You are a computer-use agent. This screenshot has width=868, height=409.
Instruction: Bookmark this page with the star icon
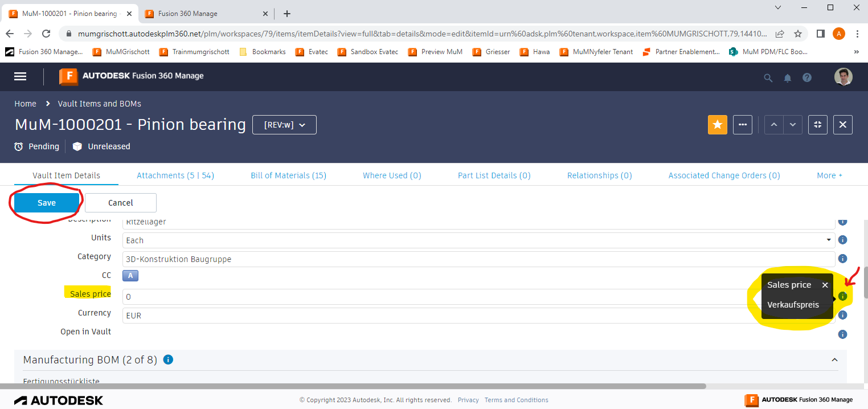click(x=798, y=34)
